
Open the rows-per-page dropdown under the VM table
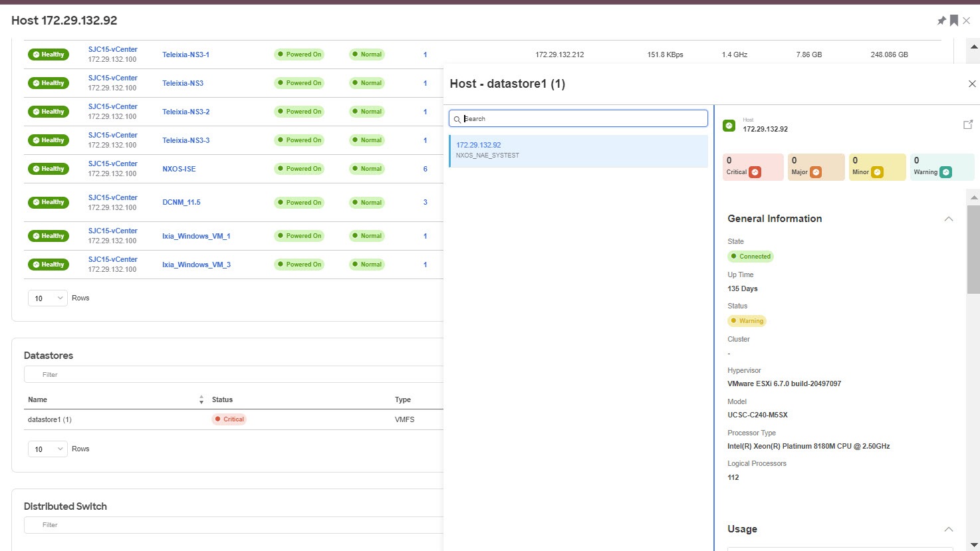click(47, 298)
